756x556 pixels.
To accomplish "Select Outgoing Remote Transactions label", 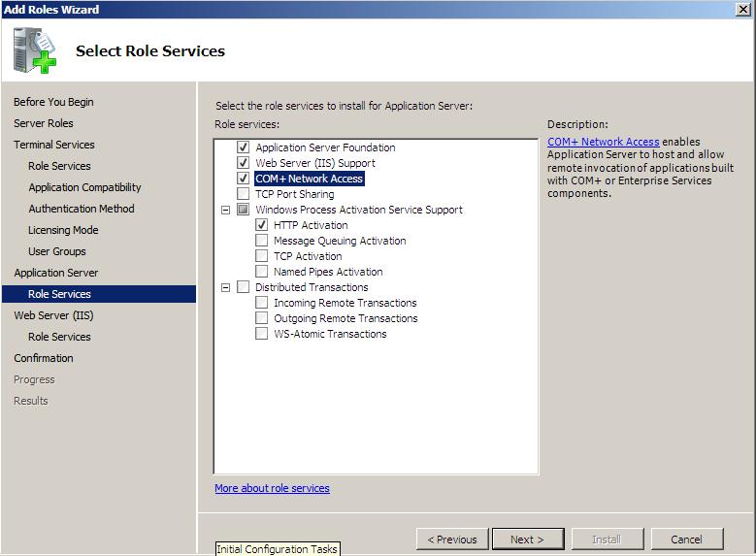I will coord(345,318).
